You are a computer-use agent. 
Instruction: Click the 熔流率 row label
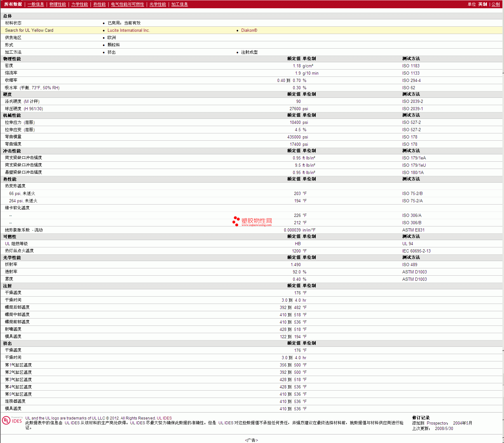pyautogui.click(x=11, y=73)
